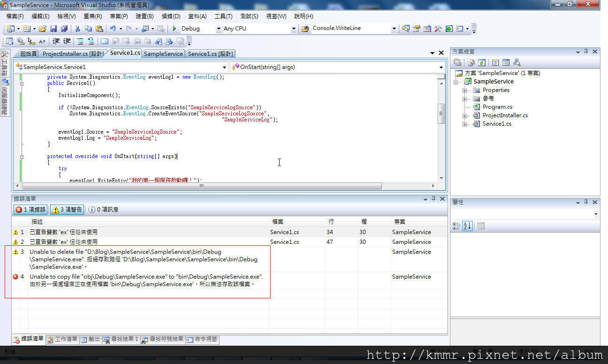Toggle the 0 項訊息 messages filter
Image resolution: width=608 pixels, height=364 pixels.
(104, 210)
